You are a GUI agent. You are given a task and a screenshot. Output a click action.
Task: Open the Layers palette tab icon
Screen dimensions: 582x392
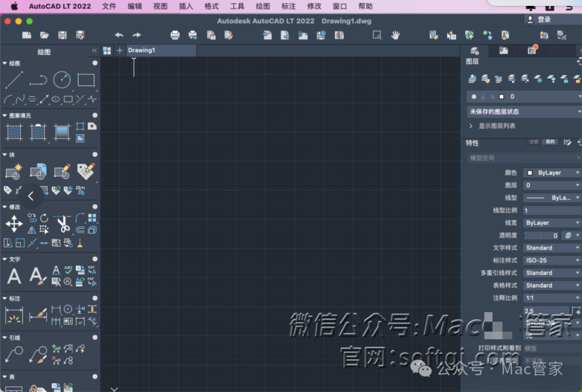coord(475,51)
